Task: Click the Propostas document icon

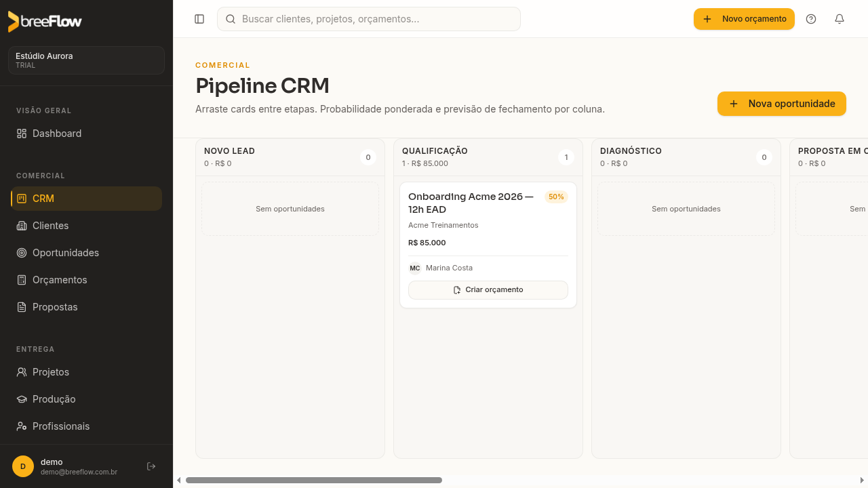Action: coord(22,307)
